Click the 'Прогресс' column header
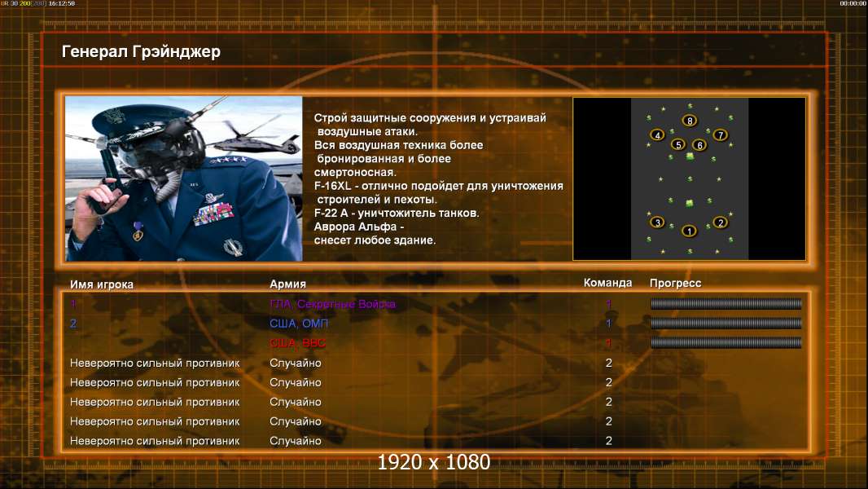This screenshot has height=489, width=868. click(x=675, y=284)
